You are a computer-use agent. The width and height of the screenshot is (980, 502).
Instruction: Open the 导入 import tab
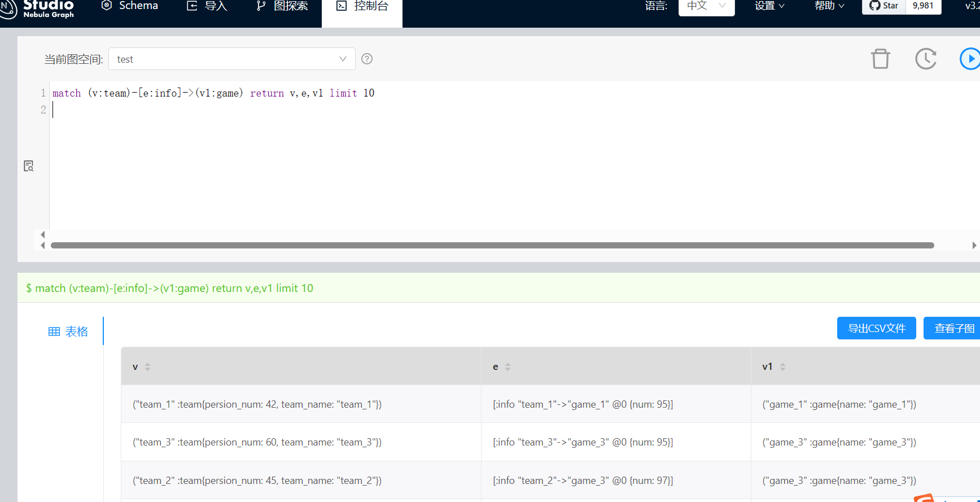(207, 6)
